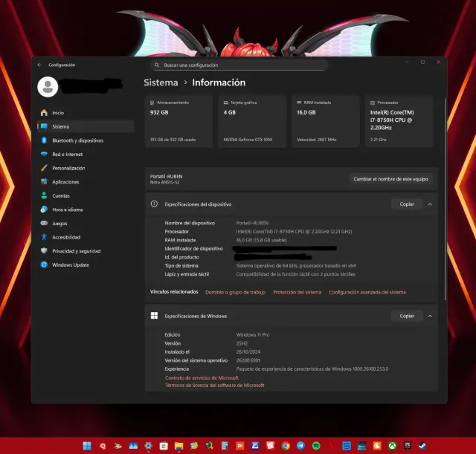
Task: Open the Procesador info card
Action: pyautogui.click(x=399, y=121)
